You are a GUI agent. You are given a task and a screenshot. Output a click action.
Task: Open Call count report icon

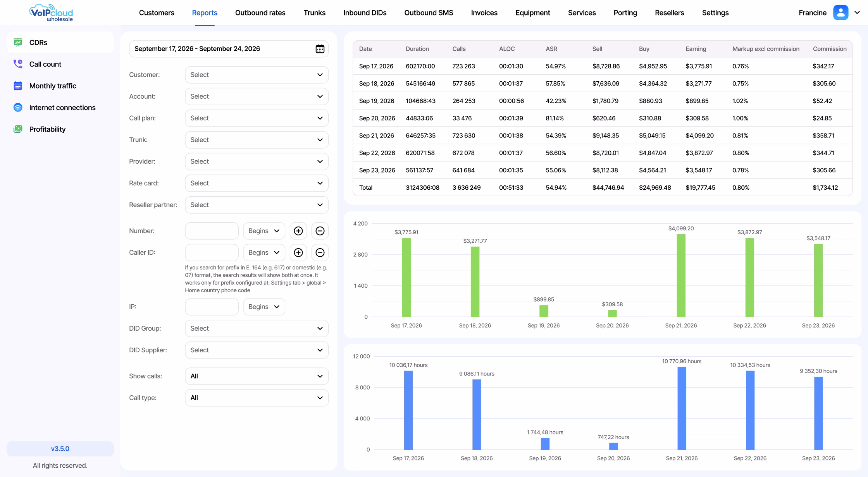point(18,64)
